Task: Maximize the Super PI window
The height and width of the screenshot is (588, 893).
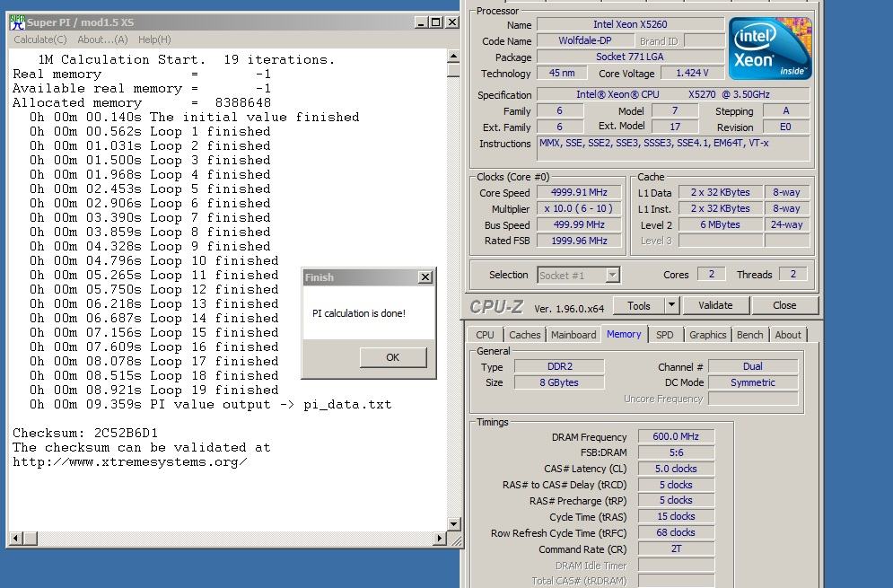Action: [x=435, y=22]
